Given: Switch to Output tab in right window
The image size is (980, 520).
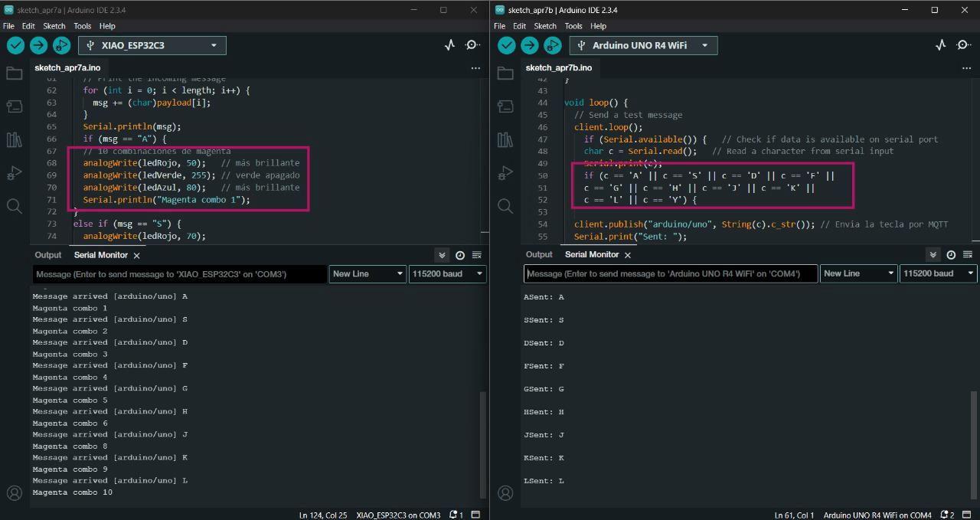Looking at the screenshot, I should [x=539, y=255].
